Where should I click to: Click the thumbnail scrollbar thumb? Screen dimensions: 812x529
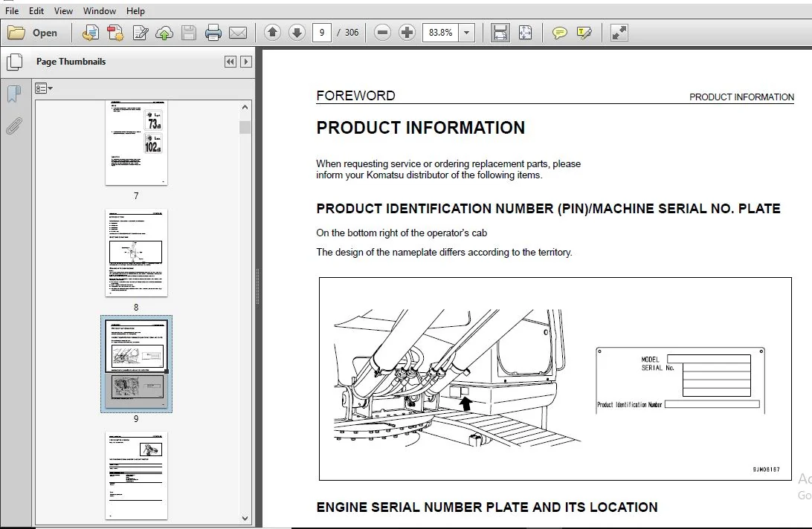point(245,127)
